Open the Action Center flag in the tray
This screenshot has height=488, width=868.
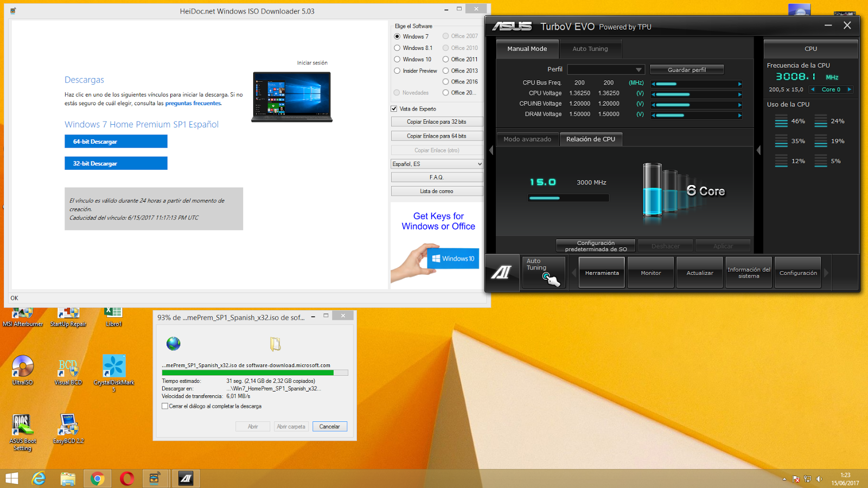pos(796,479)
